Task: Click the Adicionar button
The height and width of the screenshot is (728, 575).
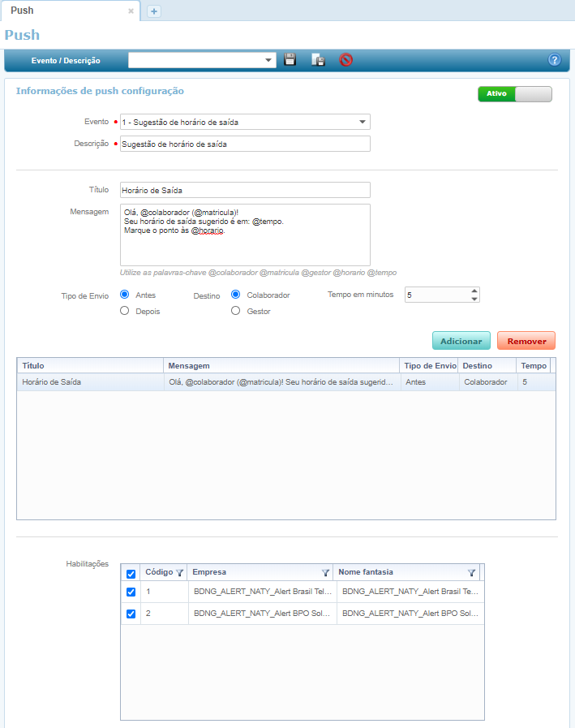Action: coord(461,341)
